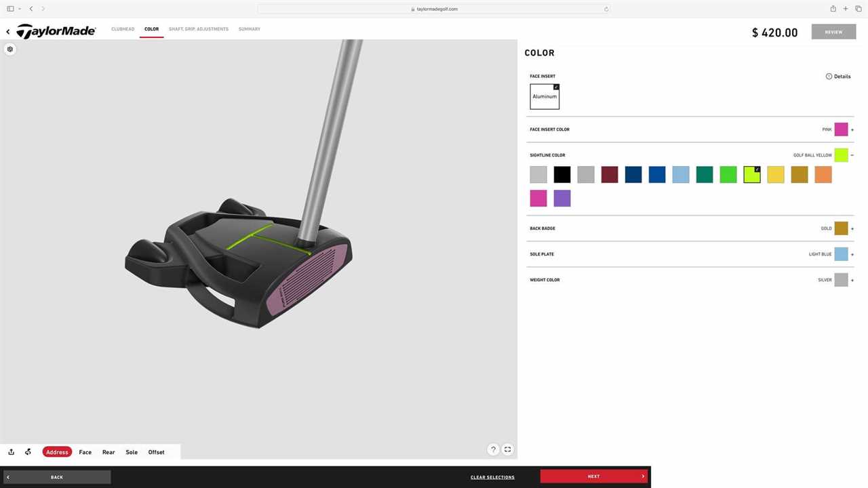Select the Color tab
Screen dimensions: 868x488
tap(151, 29)
